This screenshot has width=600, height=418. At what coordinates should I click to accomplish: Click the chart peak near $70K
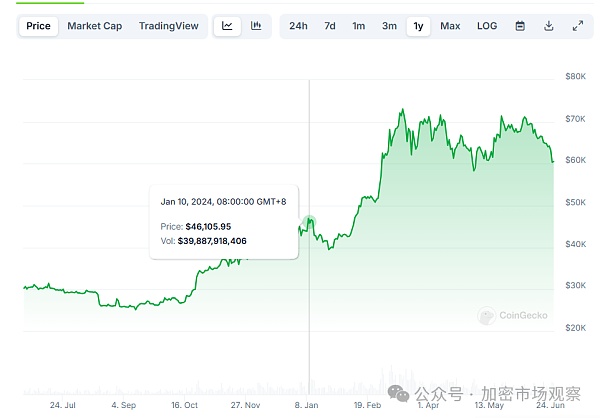pyautogui.click(x=401, y=111)
